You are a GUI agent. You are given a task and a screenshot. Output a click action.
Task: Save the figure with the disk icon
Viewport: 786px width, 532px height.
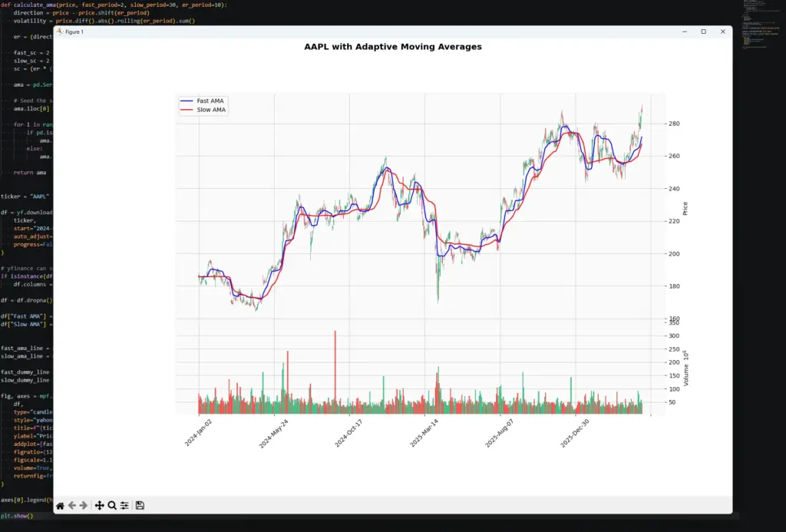click(140, 505)
